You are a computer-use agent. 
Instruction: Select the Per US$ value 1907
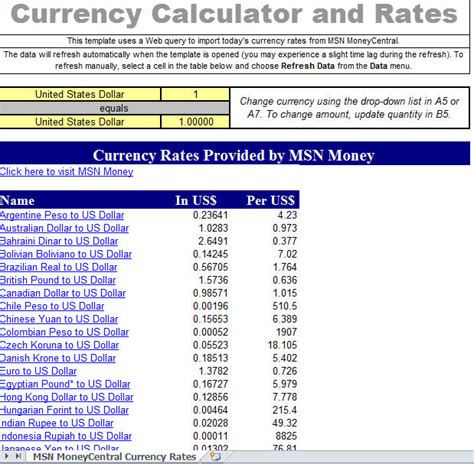(287, 332)
